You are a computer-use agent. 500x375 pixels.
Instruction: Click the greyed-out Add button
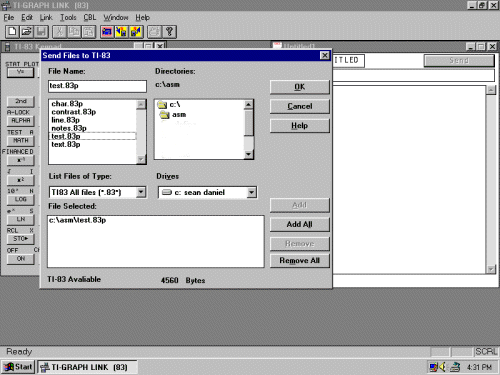click(x=299, y=205)
